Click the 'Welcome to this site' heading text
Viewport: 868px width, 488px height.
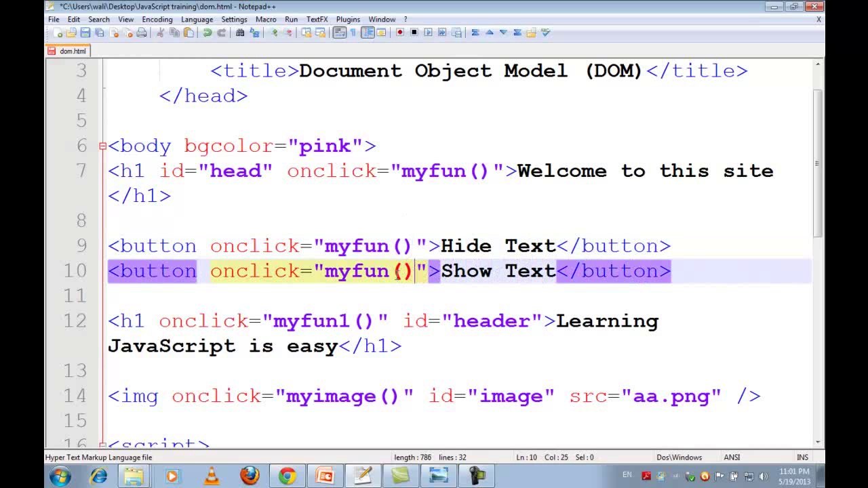(645, 171)
